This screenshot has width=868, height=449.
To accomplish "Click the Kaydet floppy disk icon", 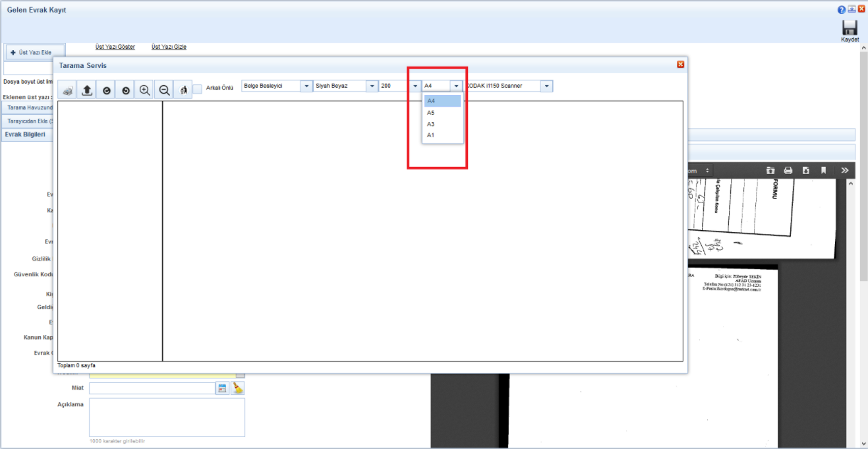I will coord(850,28).
